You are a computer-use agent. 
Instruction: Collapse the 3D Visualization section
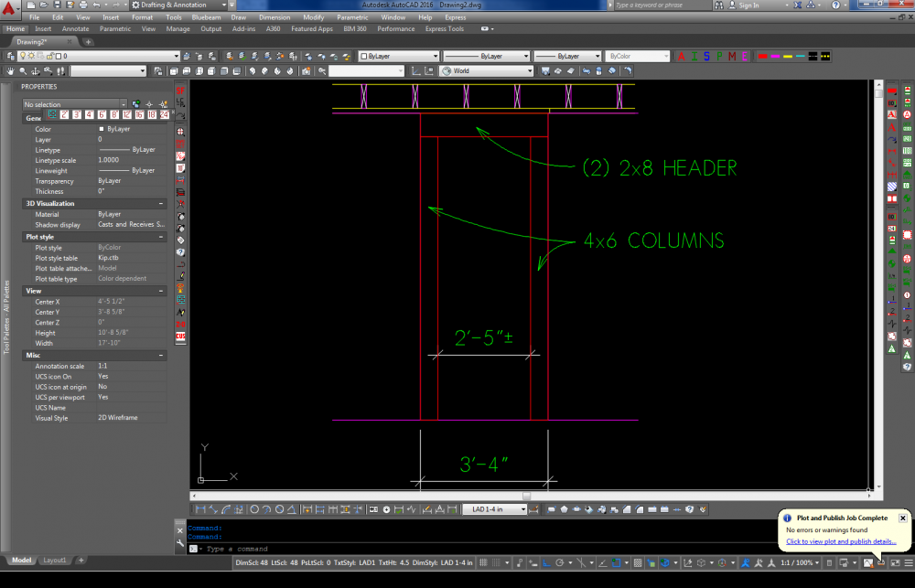click(161, 203)
